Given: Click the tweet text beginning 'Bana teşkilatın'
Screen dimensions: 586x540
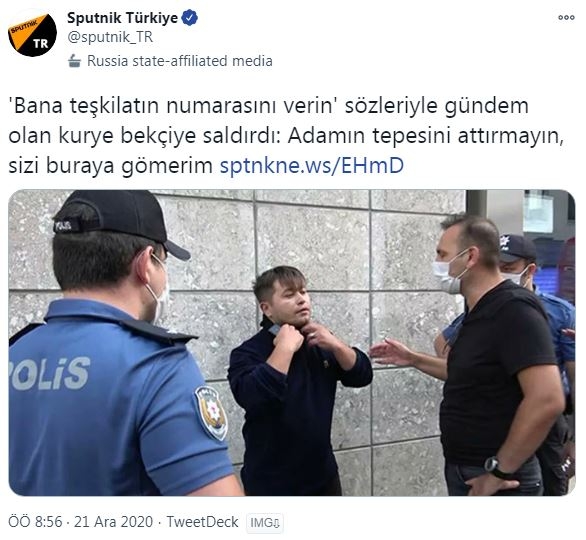Looking at the screenshot, I should point(287,136).
